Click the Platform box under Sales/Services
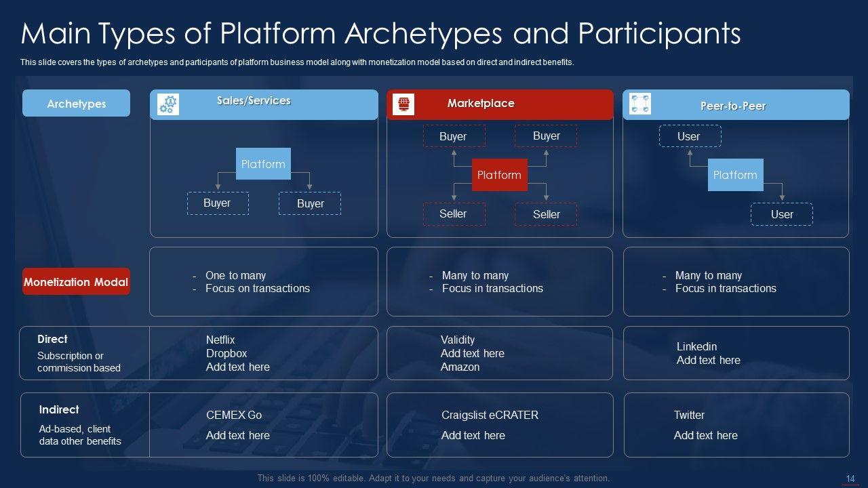The width and height of the screenshot is (868, 488). (263, 164)
